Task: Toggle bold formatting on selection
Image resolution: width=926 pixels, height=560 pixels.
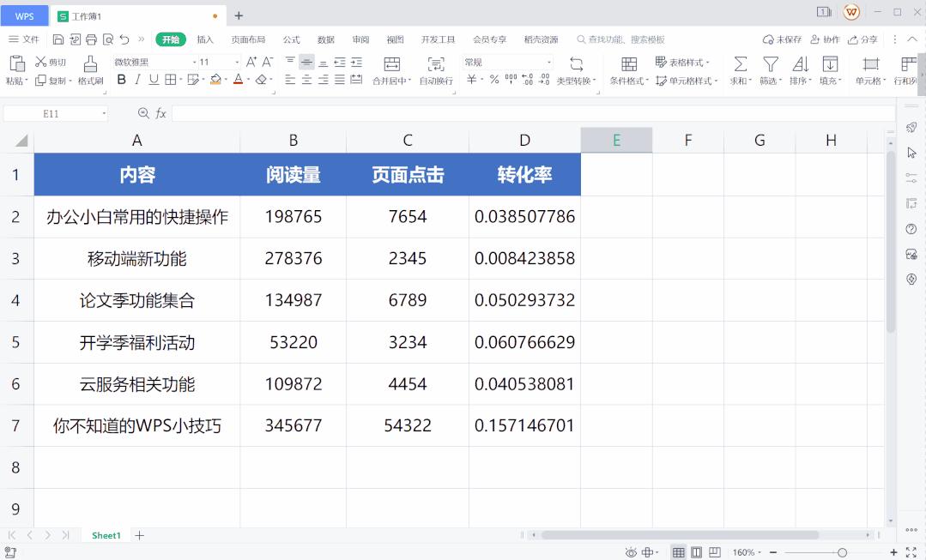Action: [x=120, y=78]
